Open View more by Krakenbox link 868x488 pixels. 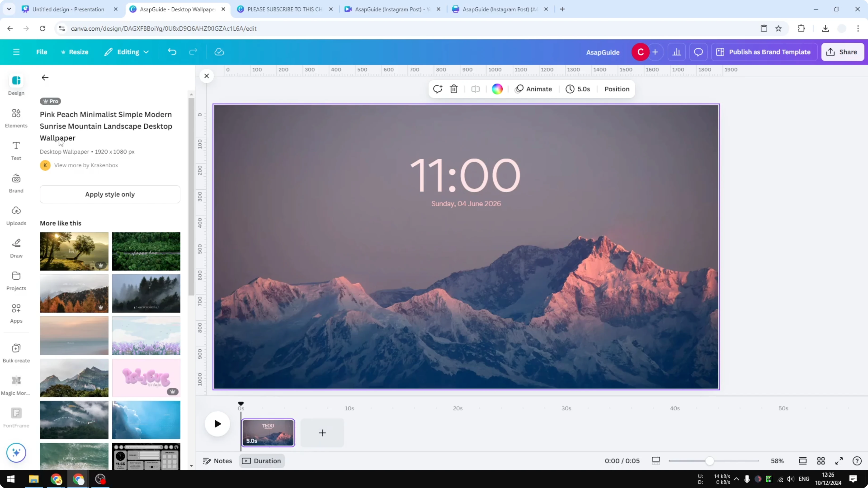tap(86, 165)
